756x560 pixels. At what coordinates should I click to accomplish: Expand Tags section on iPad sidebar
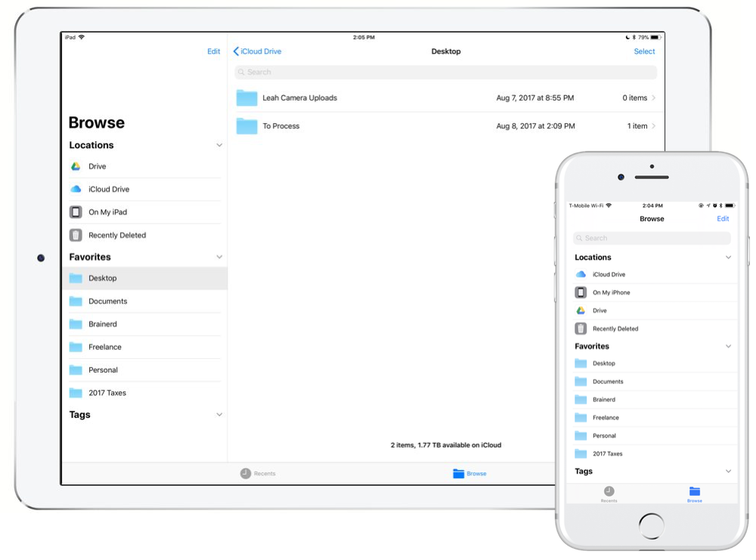(x=219, y=414)
